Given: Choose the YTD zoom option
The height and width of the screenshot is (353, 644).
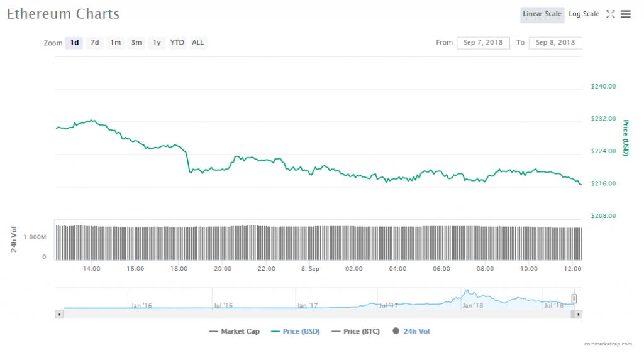Looking at the screenshot, I should tap(177, 43).
